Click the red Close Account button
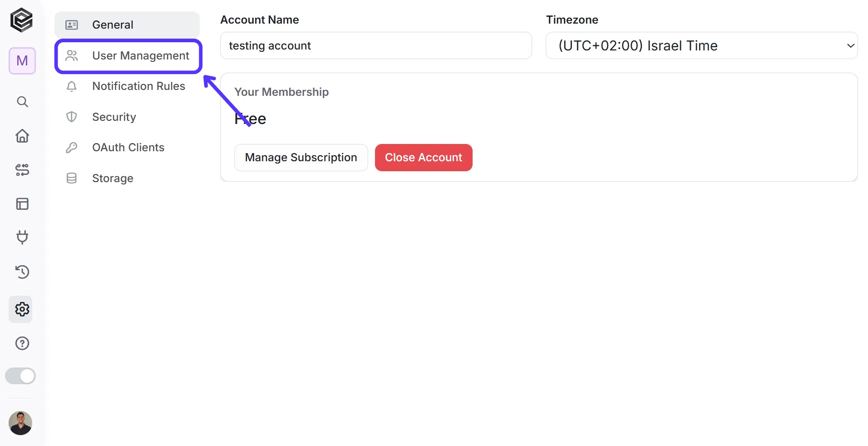868x446 pixels. click(x=424, y=158)
